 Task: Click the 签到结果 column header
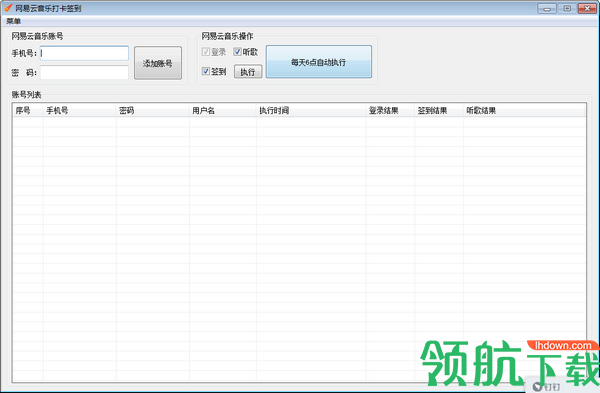click(439, 111)
